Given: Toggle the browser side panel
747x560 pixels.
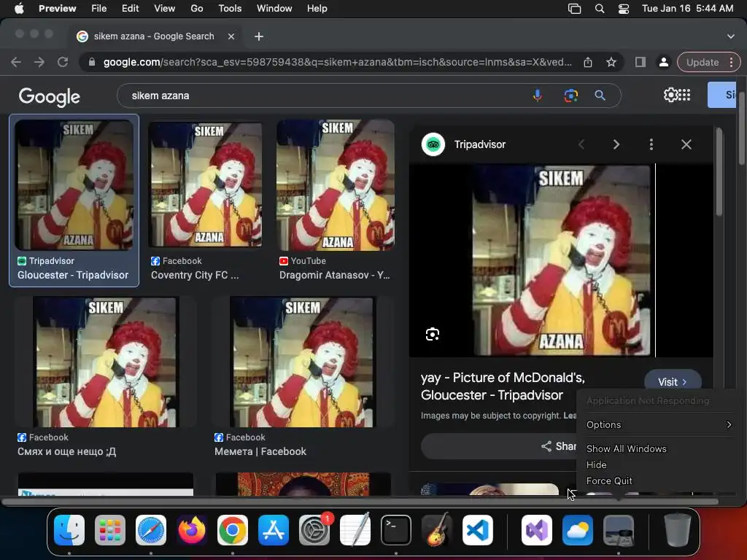Looking at the screenshot, I should (640, 63).
